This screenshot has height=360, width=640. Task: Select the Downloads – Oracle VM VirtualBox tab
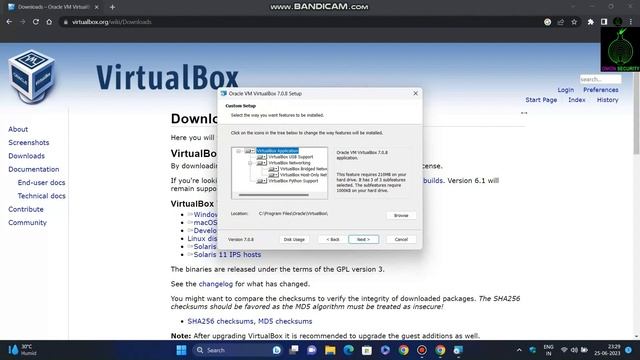click(x=53, y=7)
